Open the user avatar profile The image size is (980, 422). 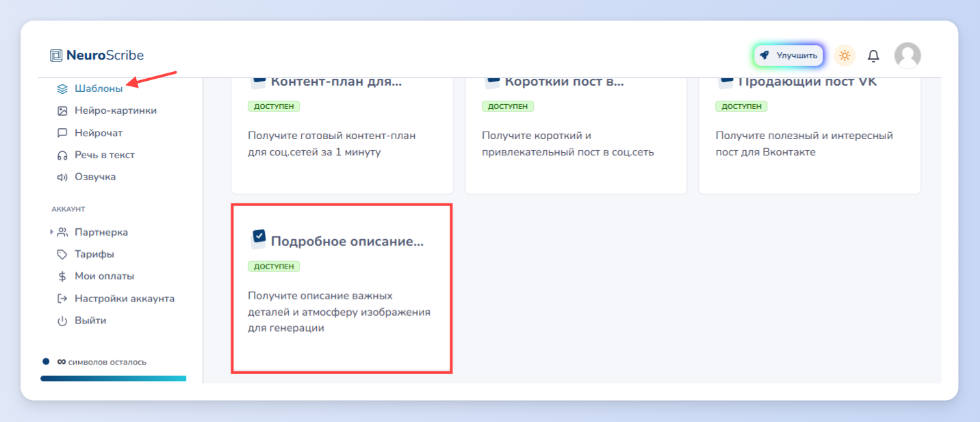[907, 55]
